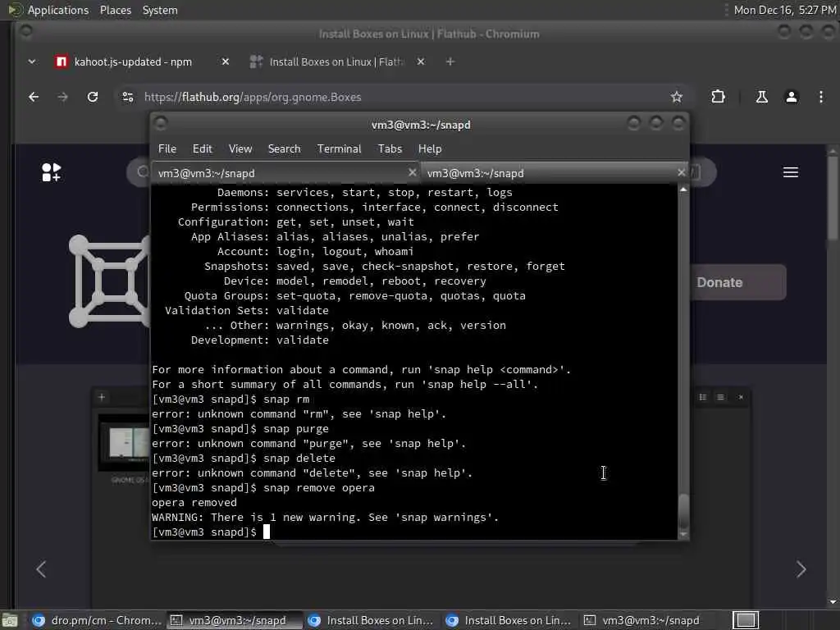This screenshot has width=840, height=630.
Task: Click terminal scrollbar down arrow
Action: [x=683, y=534]
